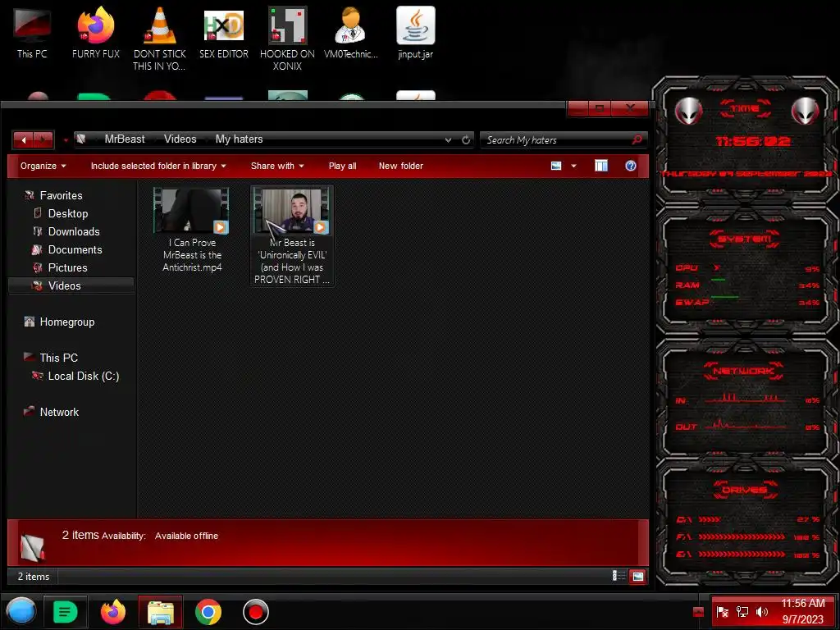Launch HOOKED ON XONIX desktop shortcut
Screen dimensions: 840x630
tap(287, 38)
